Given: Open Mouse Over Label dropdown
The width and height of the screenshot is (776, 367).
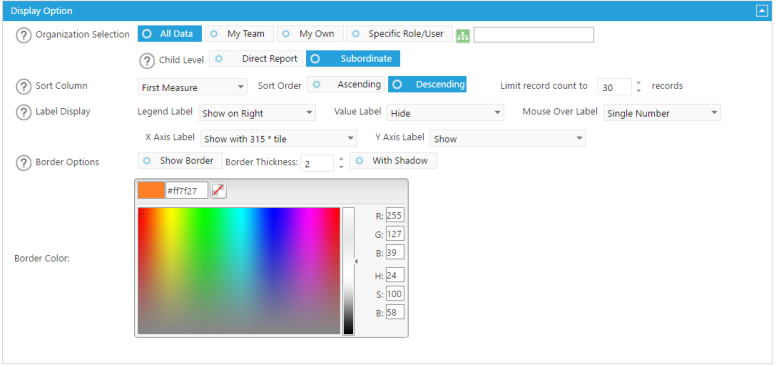Looking at the screenshot, I should (662, 113).
